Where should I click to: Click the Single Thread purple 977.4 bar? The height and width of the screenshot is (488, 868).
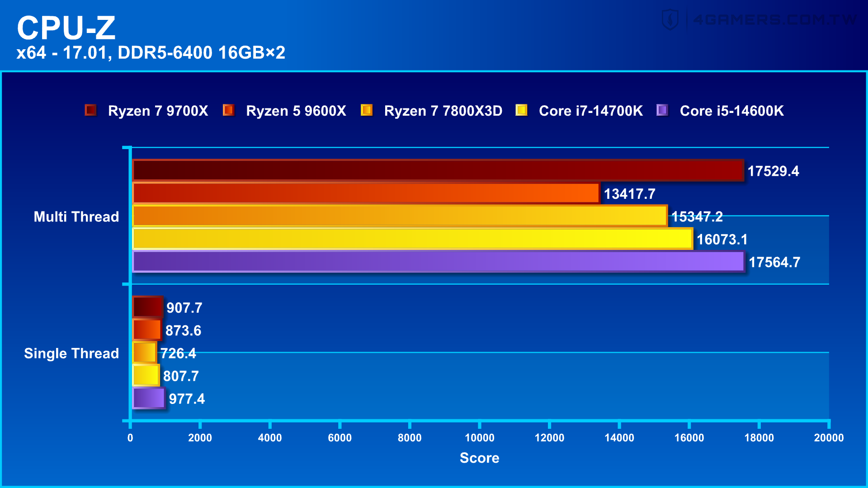click(149, 398)
